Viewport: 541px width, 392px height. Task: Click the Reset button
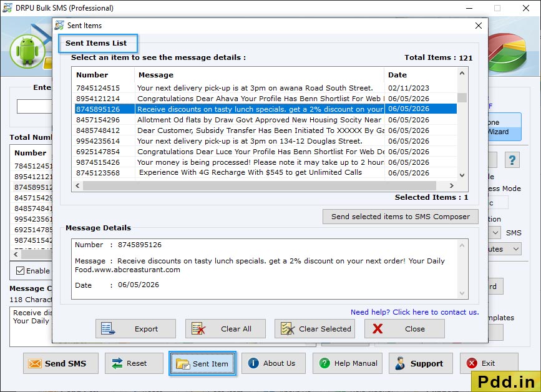tap(134, 363)
